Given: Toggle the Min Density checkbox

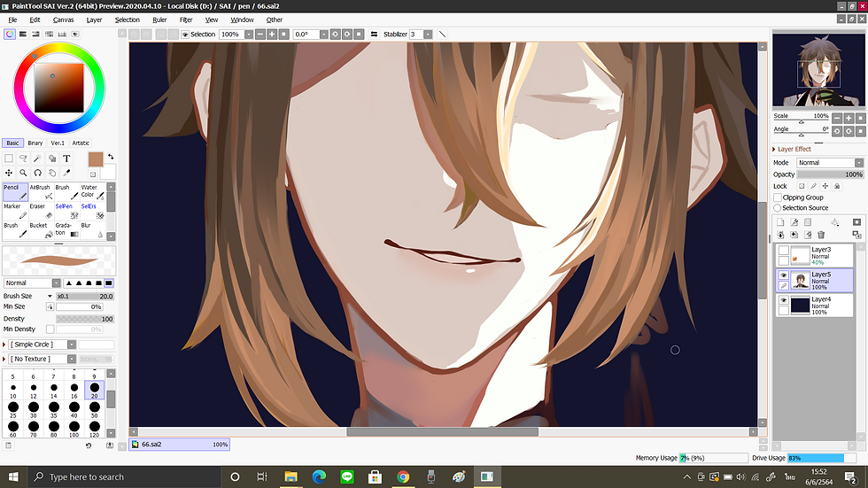Looking at the screenshot, I should pos(50,329).
